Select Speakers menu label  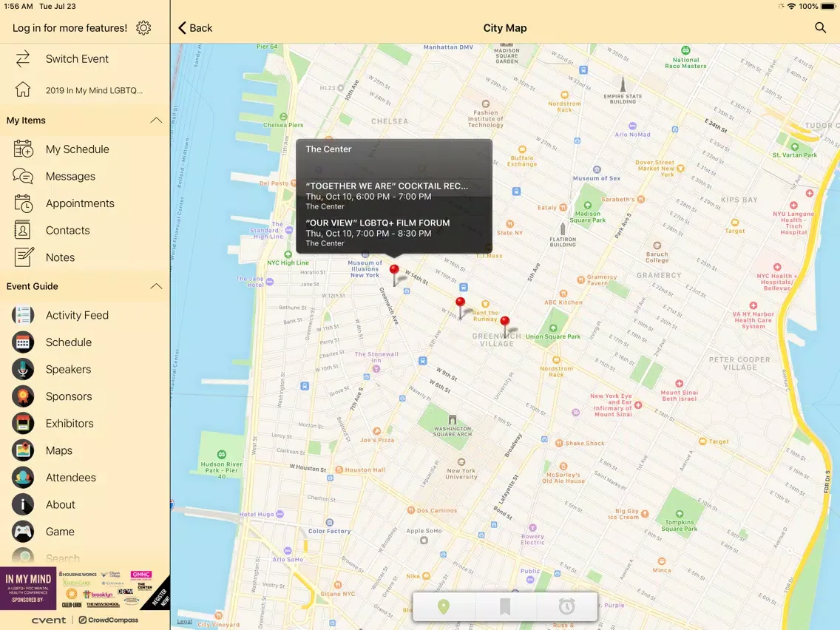pyautogui.click(x=68, y=369)
